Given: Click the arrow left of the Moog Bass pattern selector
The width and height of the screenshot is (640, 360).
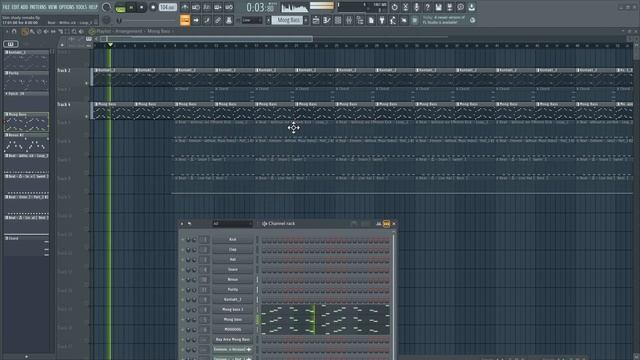Looking at the screenshot, I should tap(268, 20).
